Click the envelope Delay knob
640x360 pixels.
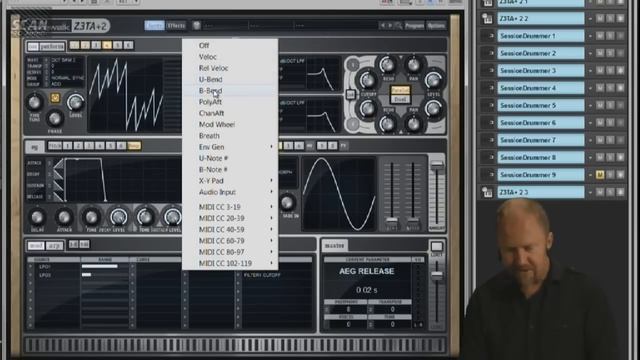tap(37, 218)
